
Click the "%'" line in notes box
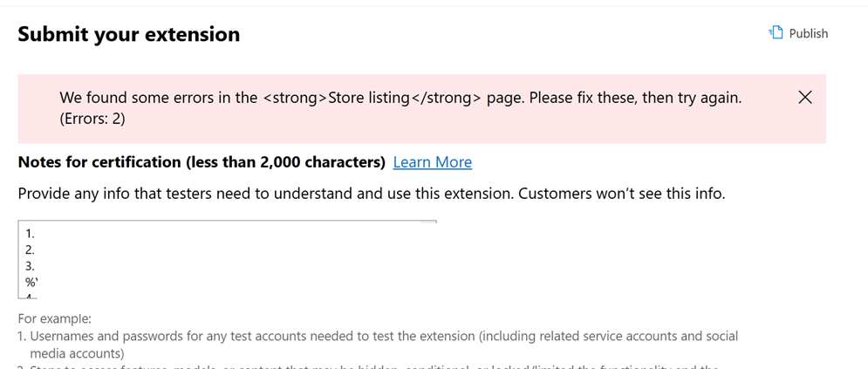pos(32,282)
